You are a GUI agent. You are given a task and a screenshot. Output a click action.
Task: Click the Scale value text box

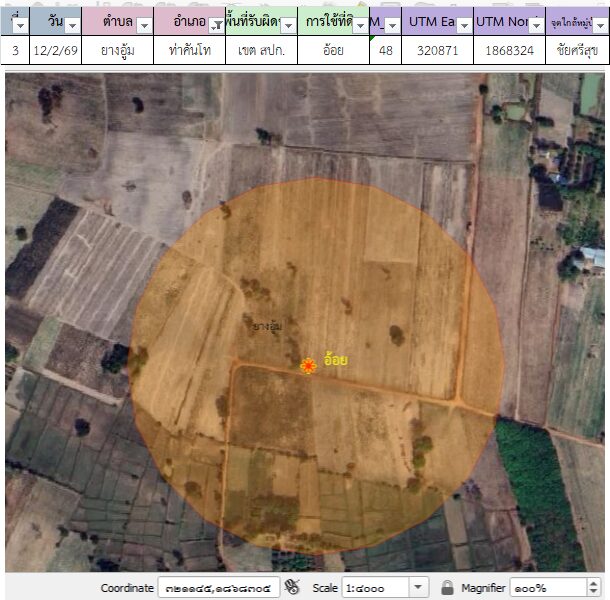click(x=375, y=587)
